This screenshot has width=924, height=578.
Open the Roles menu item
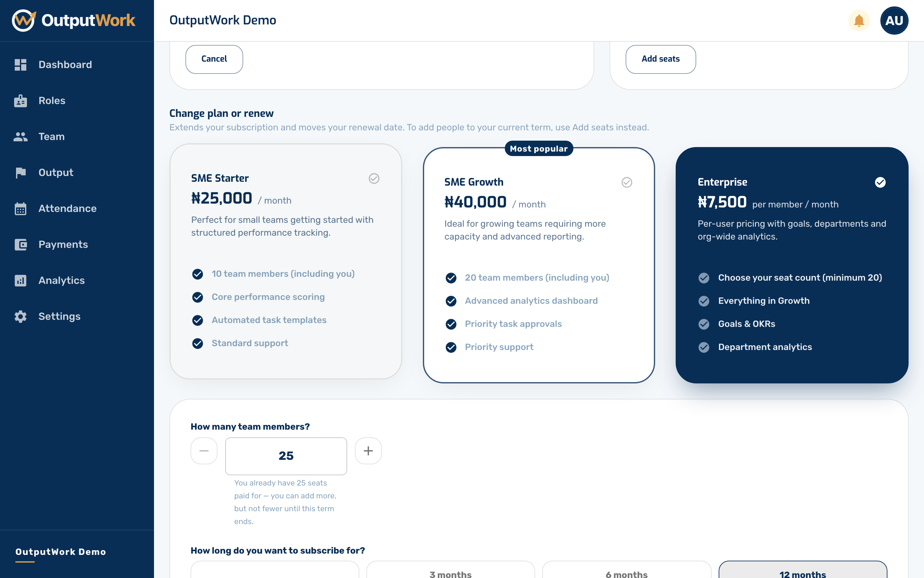pos(77,101)
